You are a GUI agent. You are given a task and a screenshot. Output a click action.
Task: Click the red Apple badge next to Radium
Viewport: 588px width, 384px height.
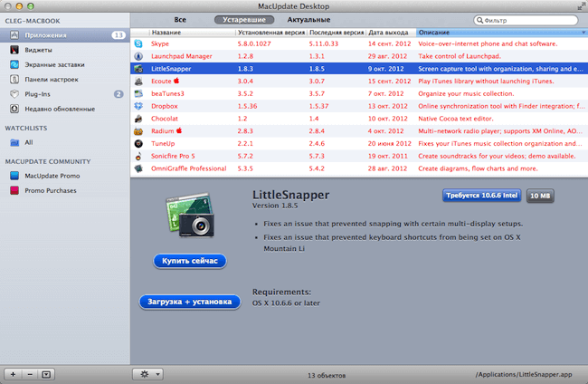pos(179,130)
